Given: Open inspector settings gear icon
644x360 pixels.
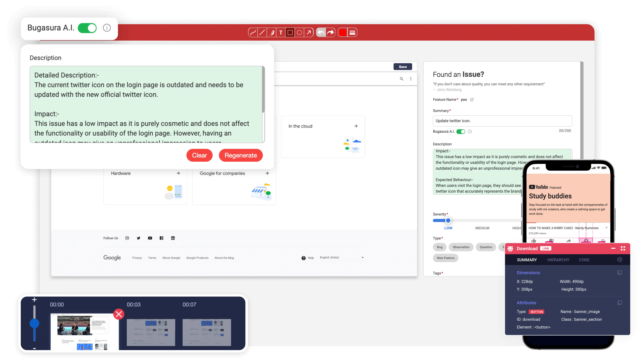Looking at the screenshot, I should [619, 260].
